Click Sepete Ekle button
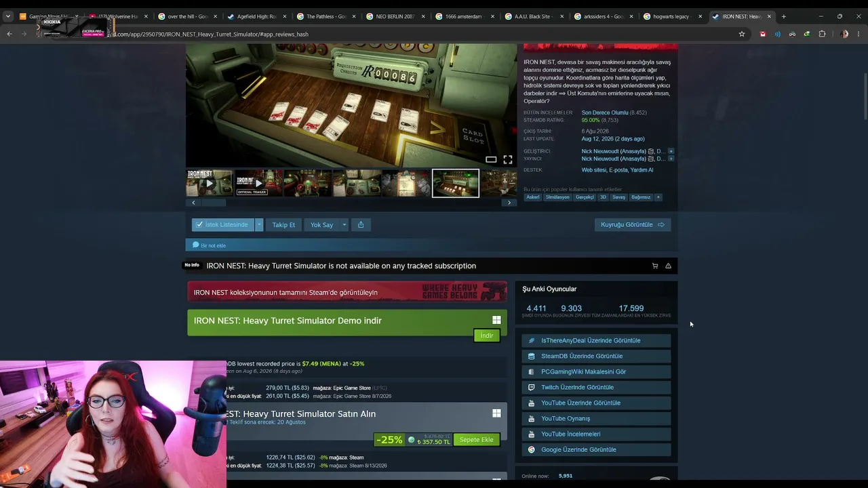The image size is (868, 488). click(x=477, y=440)
